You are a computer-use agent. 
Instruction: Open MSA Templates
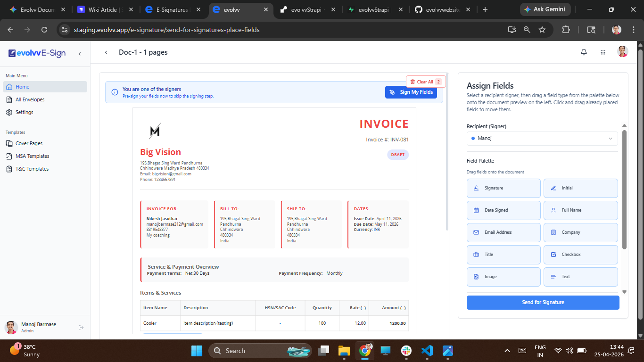pos(45,156)
